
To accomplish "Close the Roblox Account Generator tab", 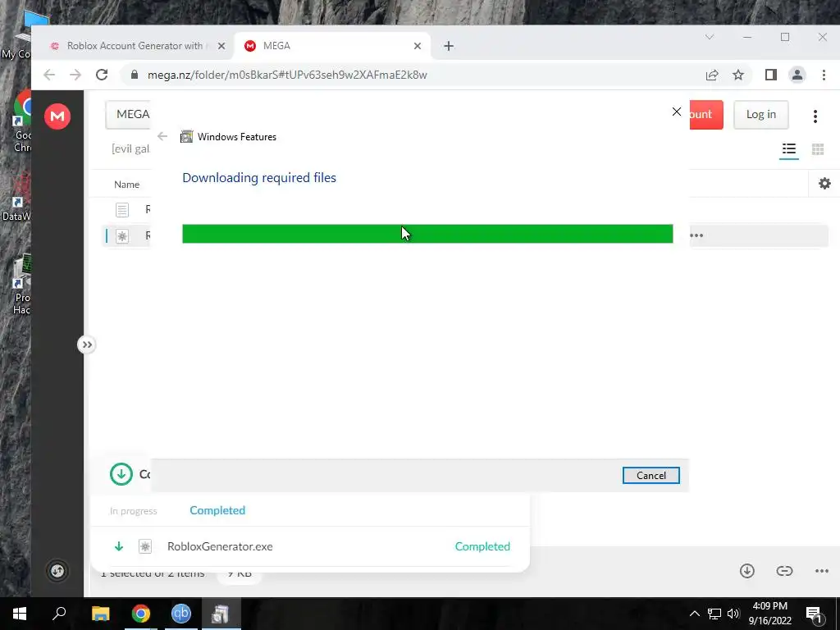I will click(x=221, y=46).
